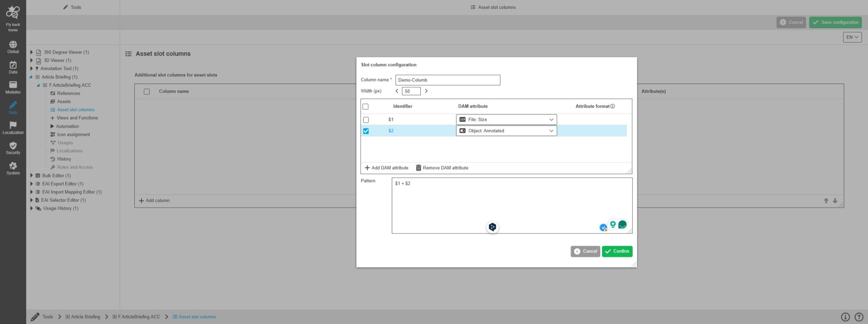Viewport: 868px width, 324px height.
Task: Click Article Briefing in the breadcrumb
Action: click(x=85, y=317)
